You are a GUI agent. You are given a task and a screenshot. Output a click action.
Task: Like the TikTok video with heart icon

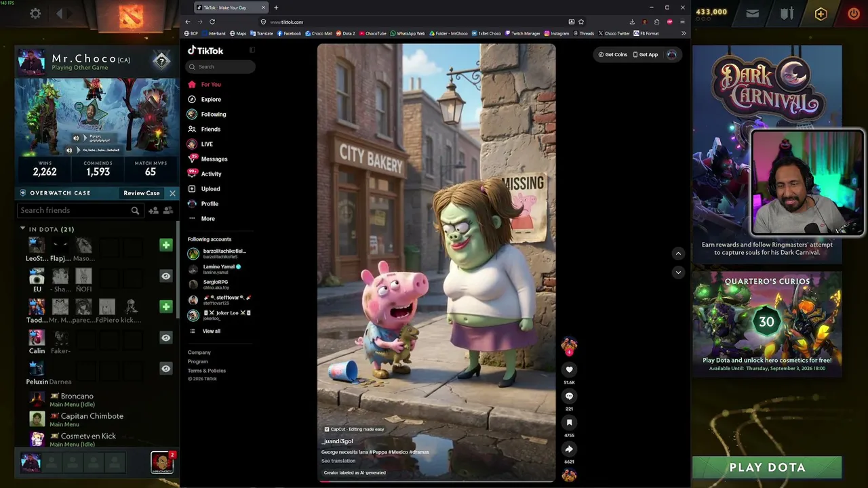[569, 369]
